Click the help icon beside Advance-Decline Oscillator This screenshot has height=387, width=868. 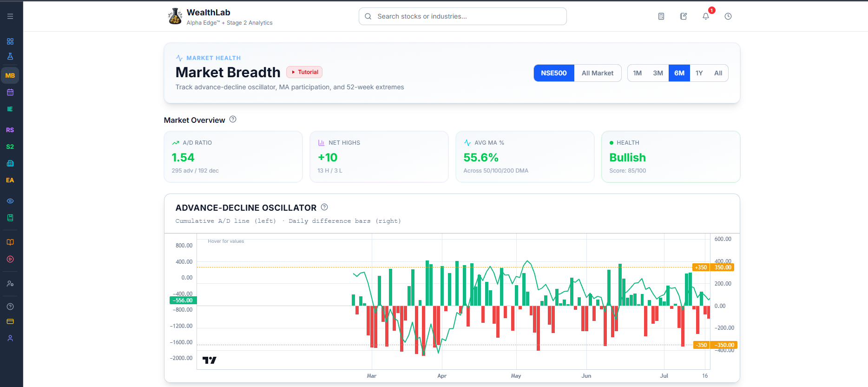tap(324, 207)
